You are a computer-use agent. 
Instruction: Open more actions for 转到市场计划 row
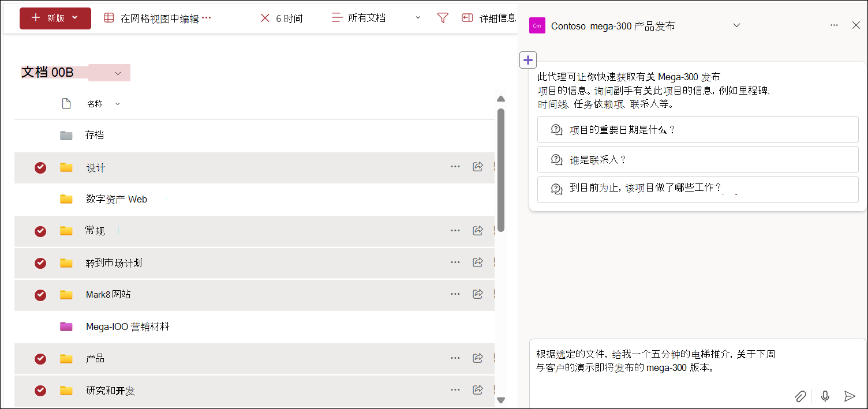point(455,262)
